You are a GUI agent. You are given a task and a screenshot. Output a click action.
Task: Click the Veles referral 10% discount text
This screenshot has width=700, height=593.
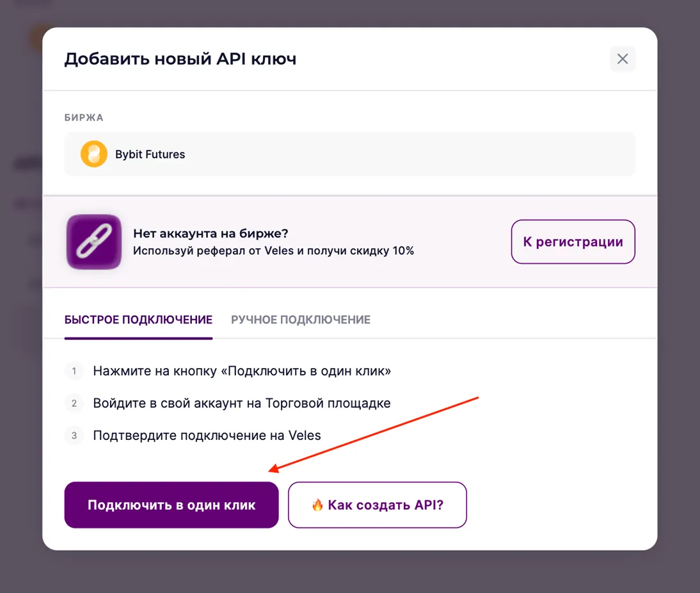click(273, 251)
